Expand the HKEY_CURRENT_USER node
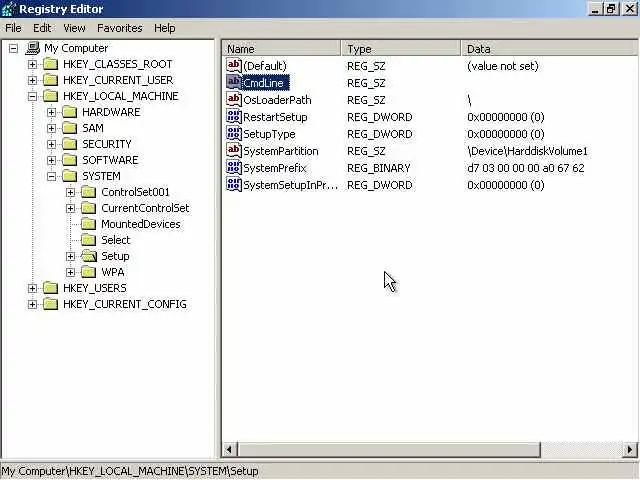 pyautogui.click(x=32, y=80)
